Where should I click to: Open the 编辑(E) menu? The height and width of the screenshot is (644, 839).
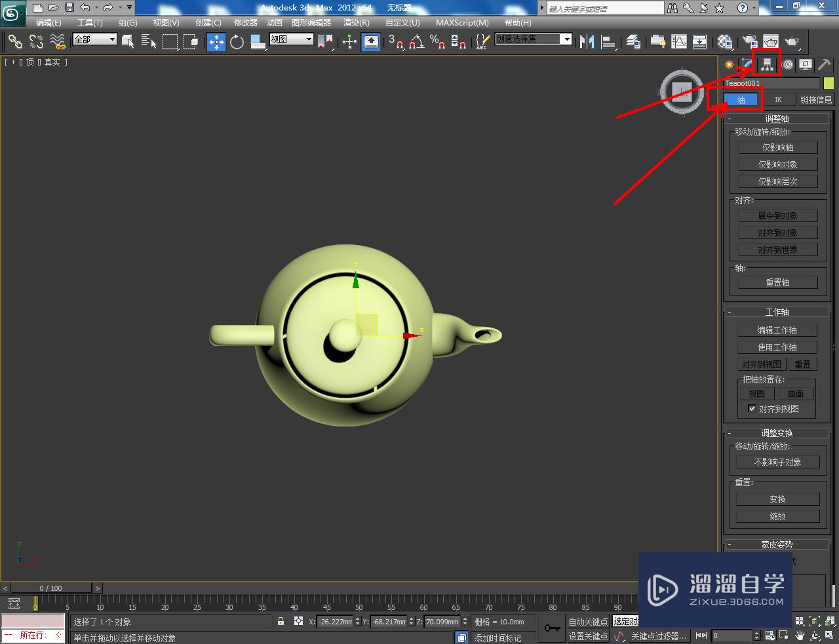click(x=49, y=23)
